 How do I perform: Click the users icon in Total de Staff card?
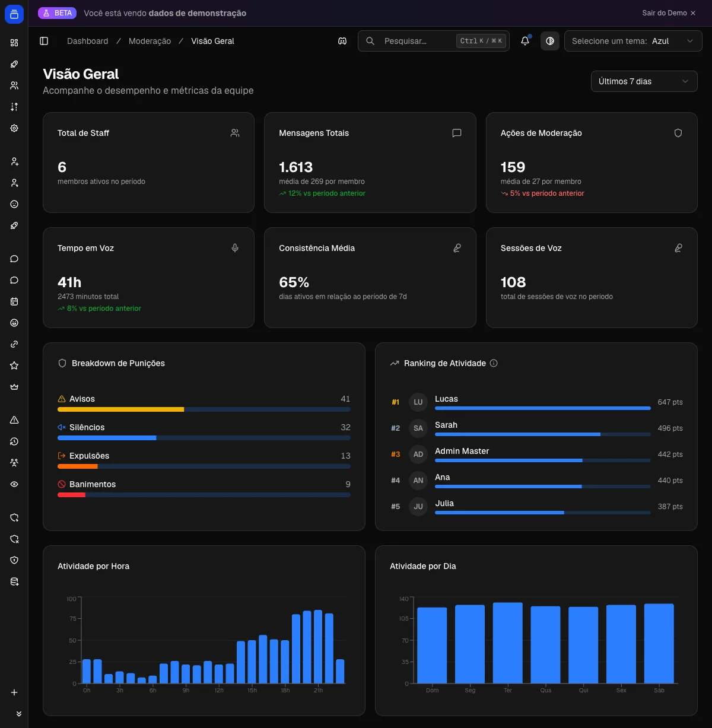(235, 133)
